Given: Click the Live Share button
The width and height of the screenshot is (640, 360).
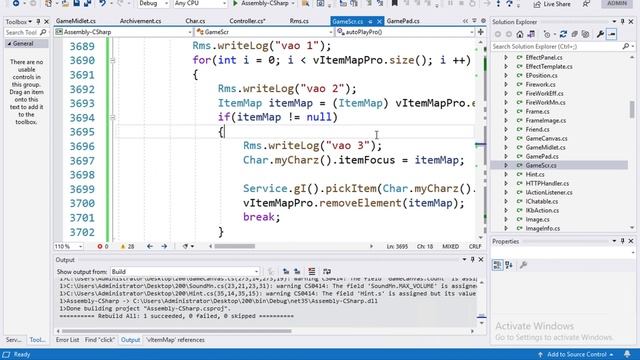Looking at the screenshot, I should tap(552, 4).
